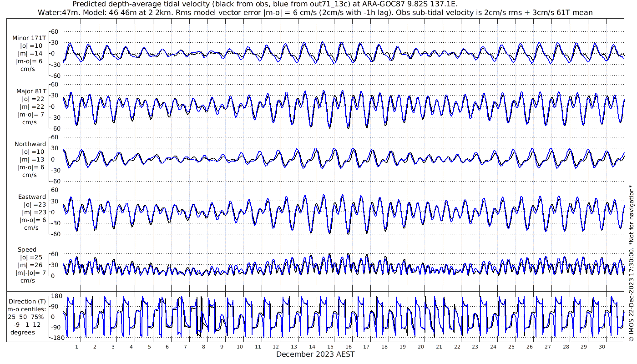The height and width of the screenshot is (364, 637).
Task: Click '|m-o|= 7' in Major 81T panel
Action: (30, 115)
